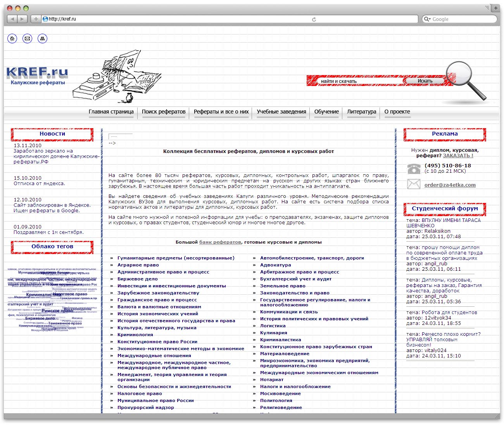The height and width of the screenshot is (433, 504).
Task: Click the new tab plus button
Action: coord(496,8)
